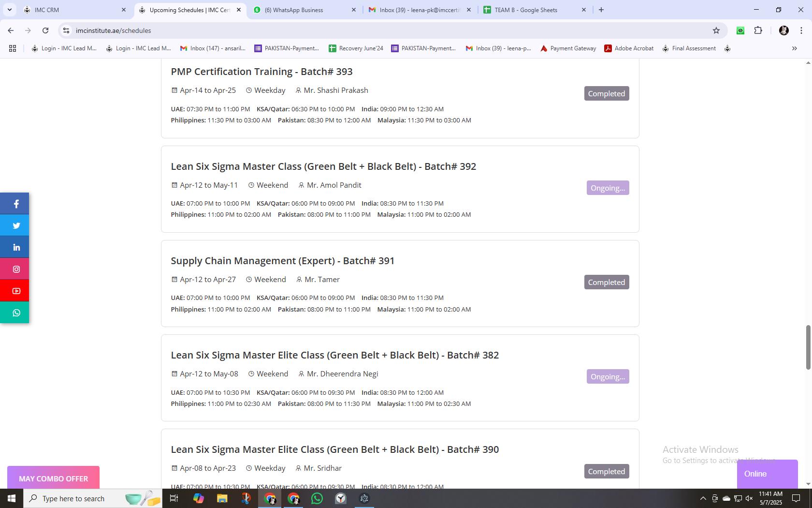This screenshot has width=812, height=508.
Task: Click Completed badge for Batch# 390
Action: point(607,471)
